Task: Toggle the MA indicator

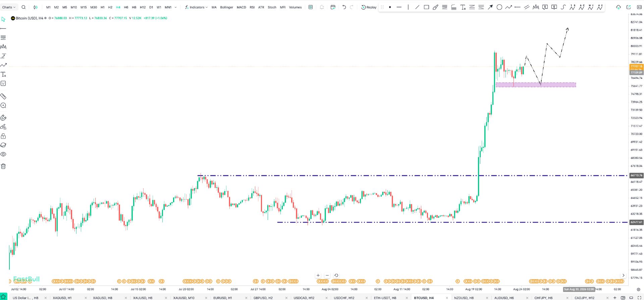Action: 214,7
